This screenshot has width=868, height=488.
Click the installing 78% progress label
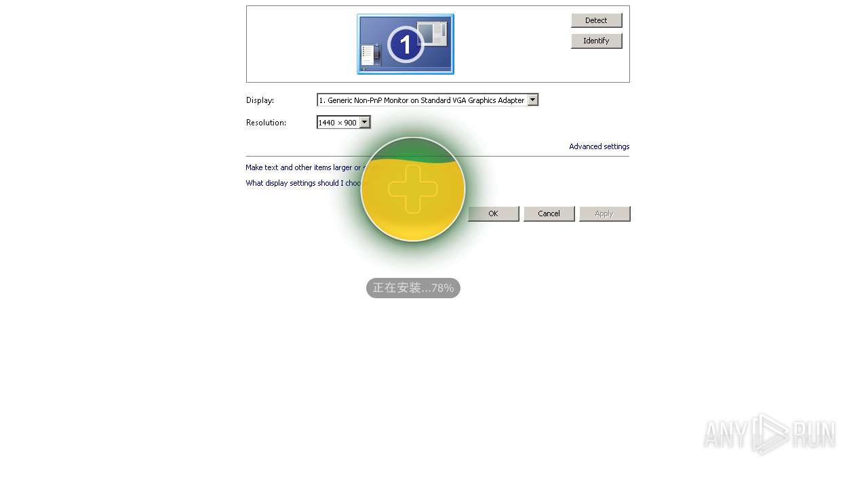[413, 288]
